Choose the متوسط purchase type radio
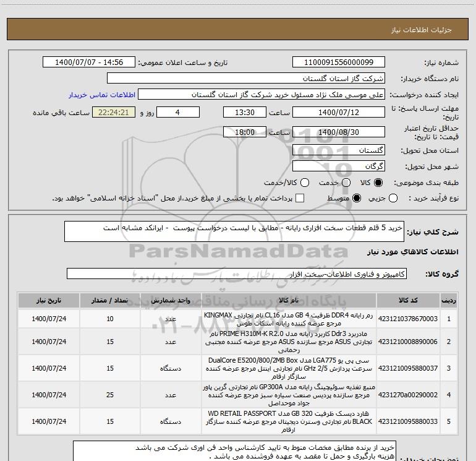 357,198
